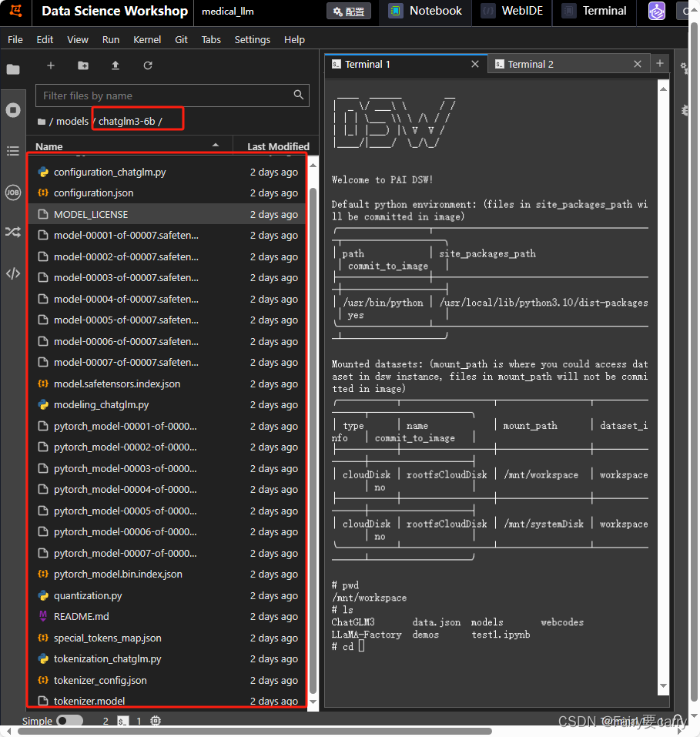The image size is (700, 737).
Task: Sort files by Last Modified column
Action: [278, 146]
